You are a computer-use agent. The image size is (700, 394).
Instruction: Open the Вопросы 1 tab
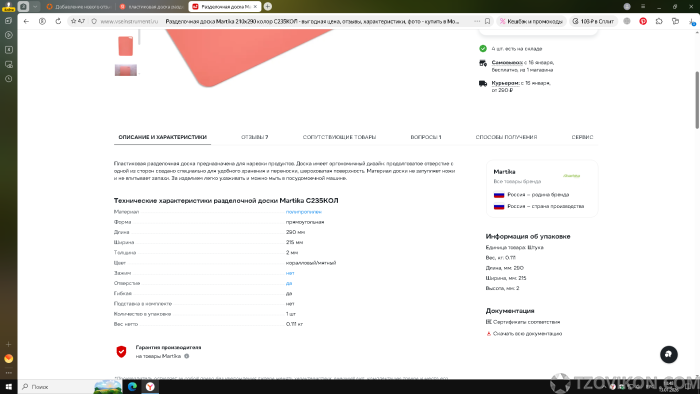click(x=426, y=137)
